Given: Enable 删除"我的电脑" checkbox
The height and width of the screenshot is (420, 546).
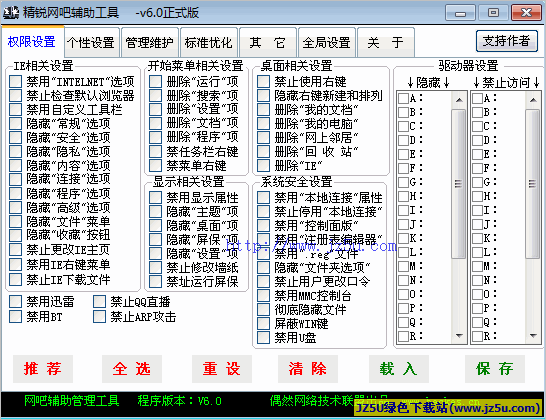Looking at the screenshot, I should (x=264, y=123).
